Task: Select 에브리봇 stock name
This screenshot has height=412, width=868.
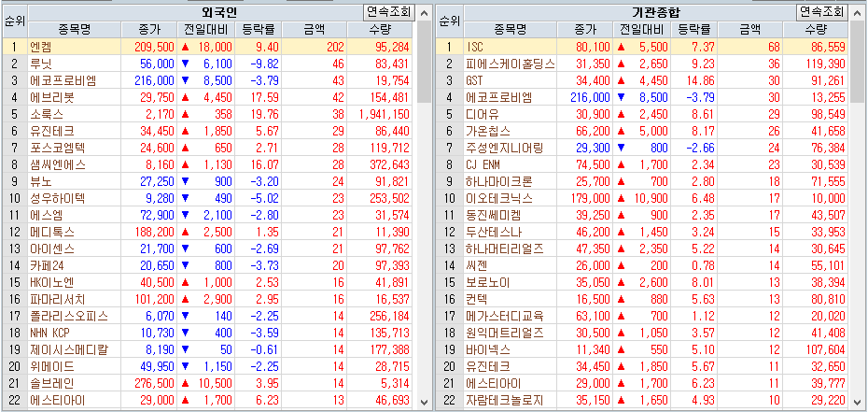Action: click(52, 97)
